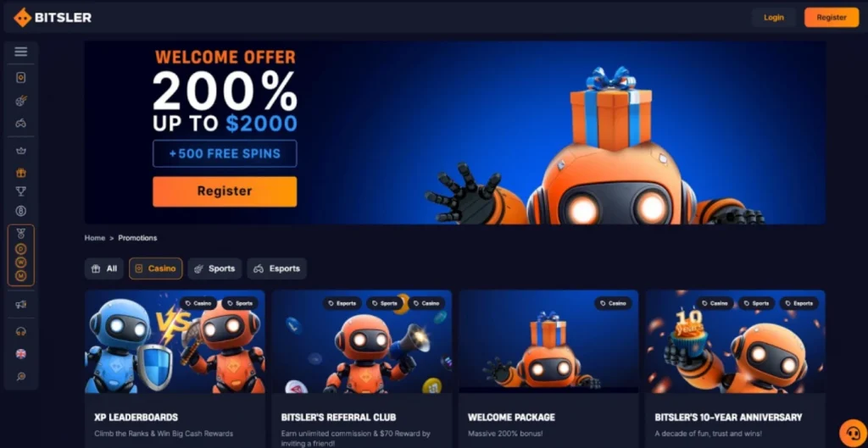Change language via UK flag icon
This screenshot has height=448, width=868.
pyautogui.click(x=21, y=354)
